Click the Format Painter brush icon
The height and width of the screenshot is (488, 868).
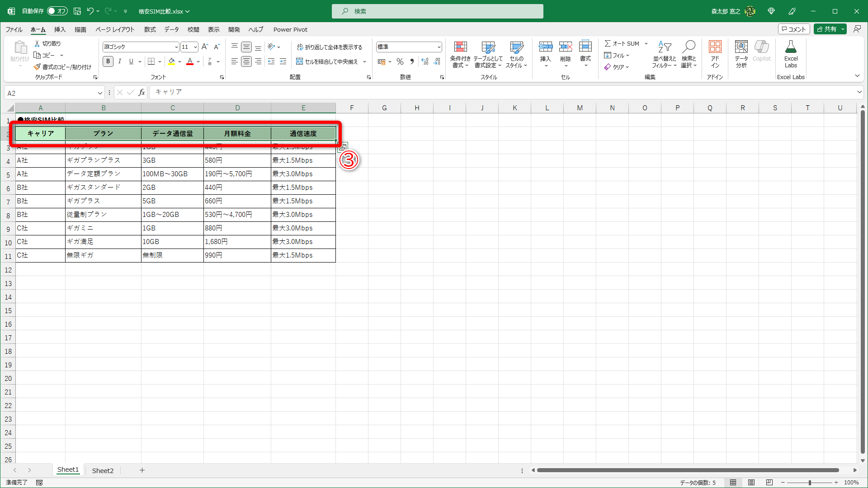coord(38,67)
